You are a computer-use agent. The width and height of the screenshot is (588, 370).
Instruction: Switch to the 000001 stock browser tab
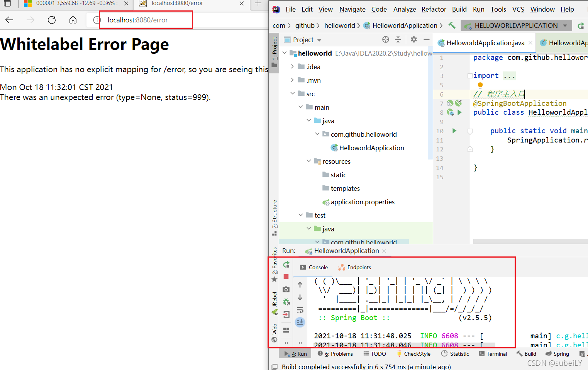coord(76,3)
